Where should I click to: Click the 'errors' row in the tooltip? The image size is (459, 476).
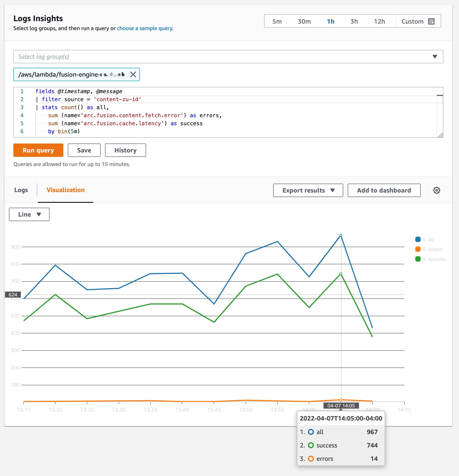pyautogui.click(x=341, y=459)
